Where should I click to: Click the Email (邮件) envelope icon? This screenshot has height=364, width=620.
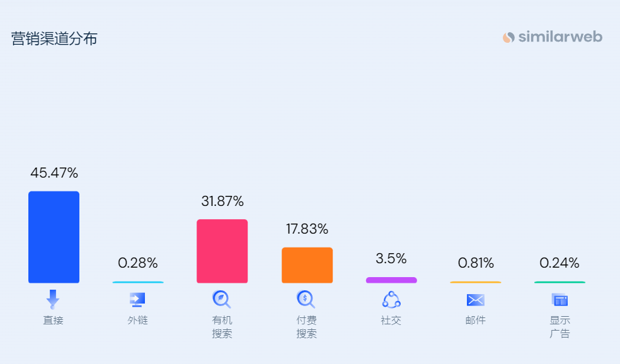pos(476,300)
